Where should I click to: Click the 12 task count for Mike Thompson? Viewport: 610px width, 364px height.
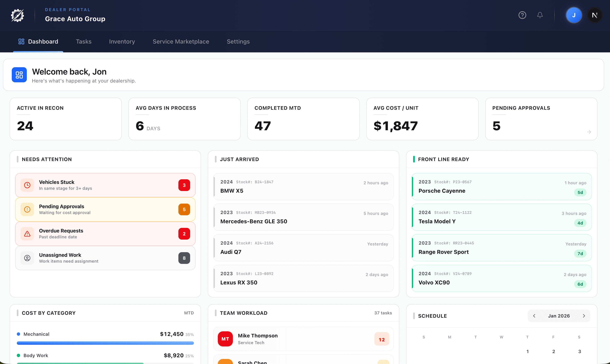[x=382, y=339]
